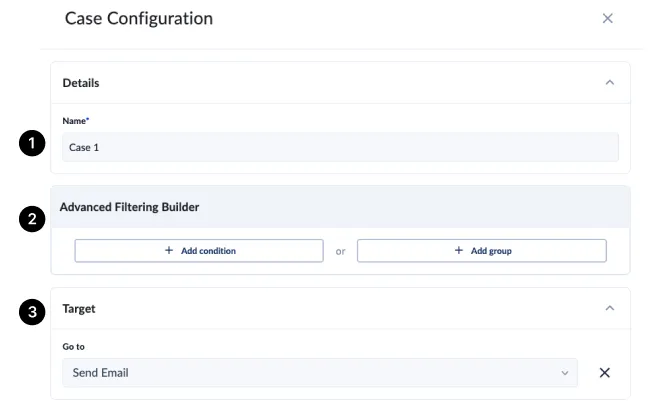Click the step 1 number badge
Image resolution: width=648 pixels, height=415 pixels.
click(32, 144)
